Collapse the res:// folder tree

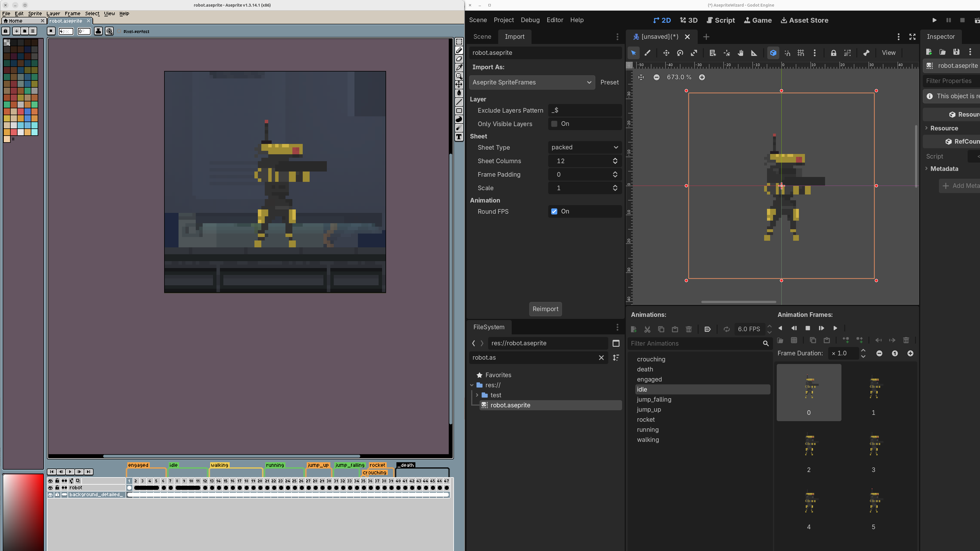click(x=472, y=385)
